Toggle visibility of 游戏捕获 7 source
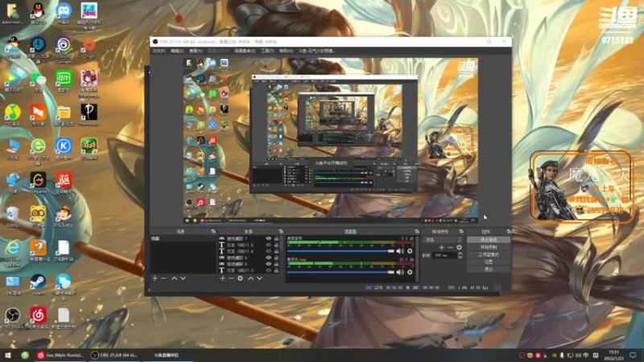The height and width of the screenshot is (362, 644). pos(268,238)
